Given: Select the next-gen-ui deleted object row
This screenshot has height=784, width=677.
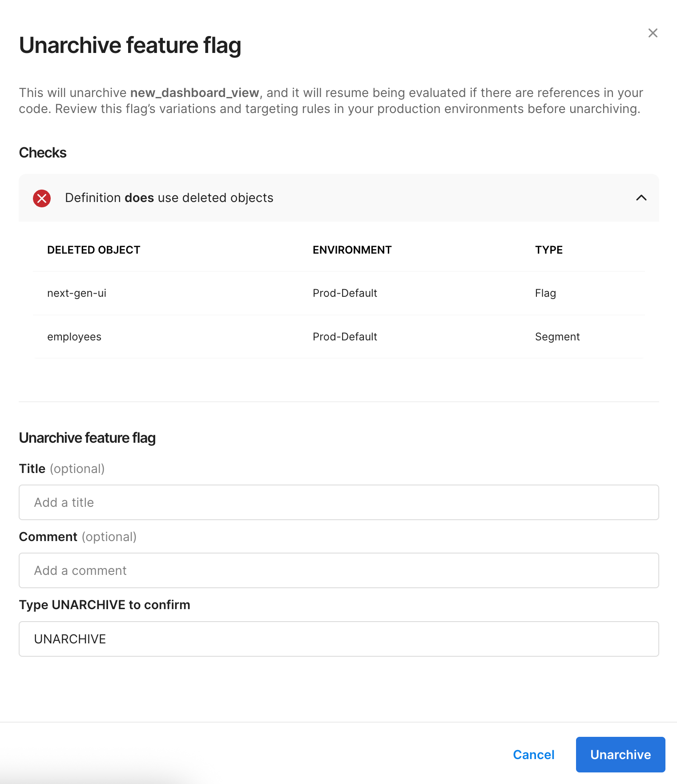Looking at the screenshot, I should [x=77, y=293].
